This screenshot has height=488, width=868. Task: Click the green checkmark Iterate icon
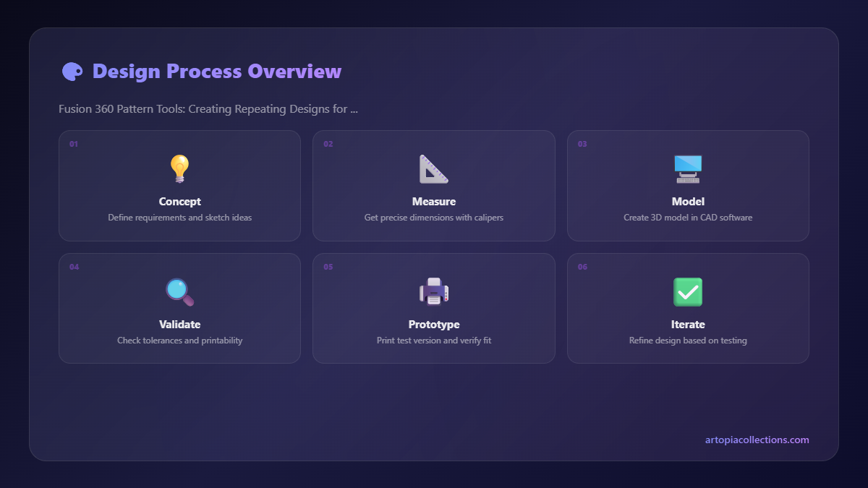click(688, 292)
